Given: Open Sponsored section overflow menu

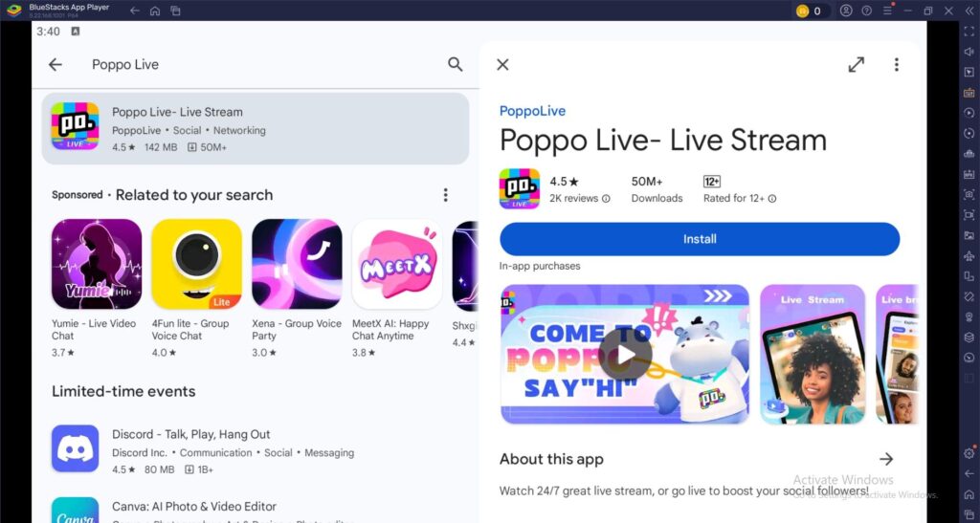Looking at the screenshot, I should [x=446, y=195].
